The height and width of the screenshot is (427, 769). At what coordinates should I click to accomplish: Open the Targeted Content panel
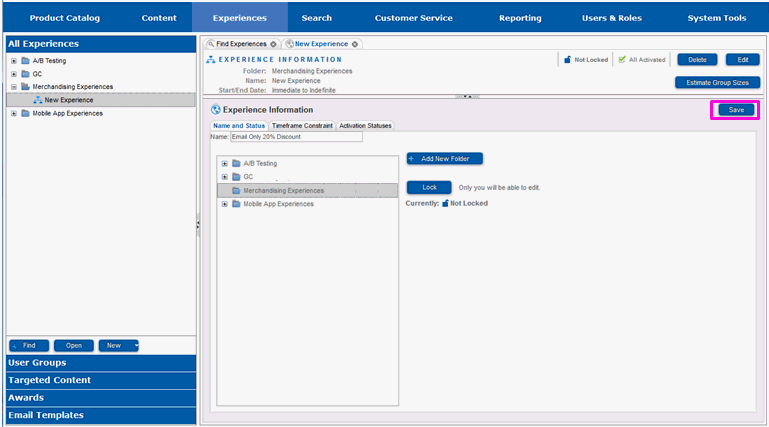pos(101,380)
